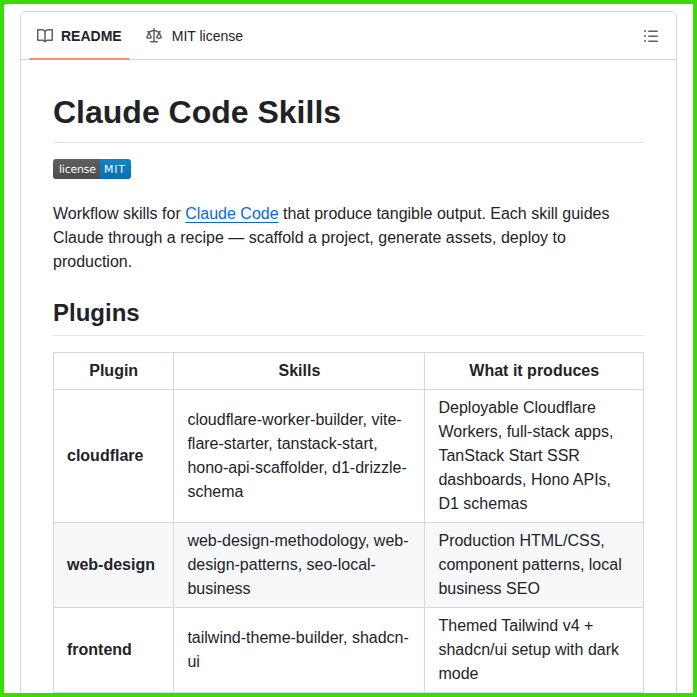
Task: Click the license MIT badge
Action: pyautogui.click(x=92, y=169)
